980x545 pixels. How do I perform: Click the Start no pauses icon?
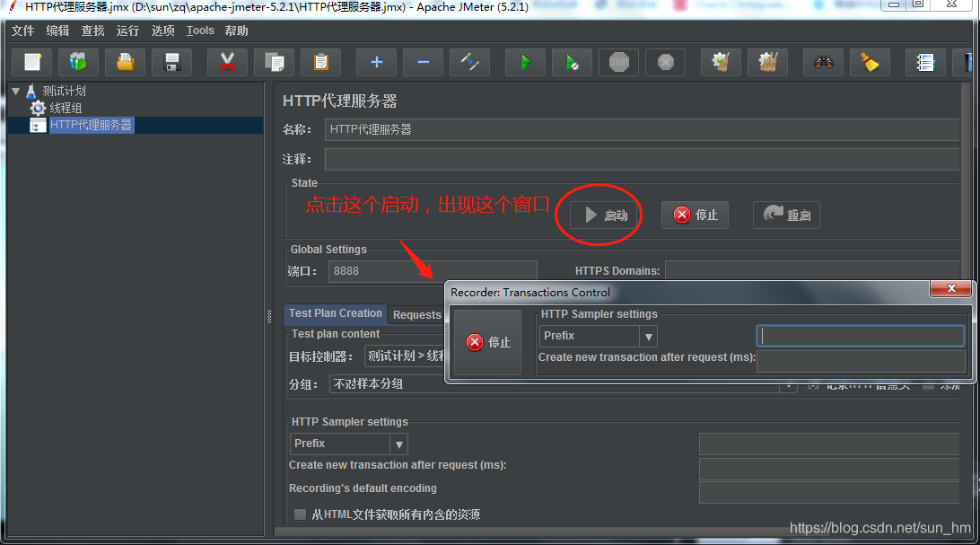572,62
